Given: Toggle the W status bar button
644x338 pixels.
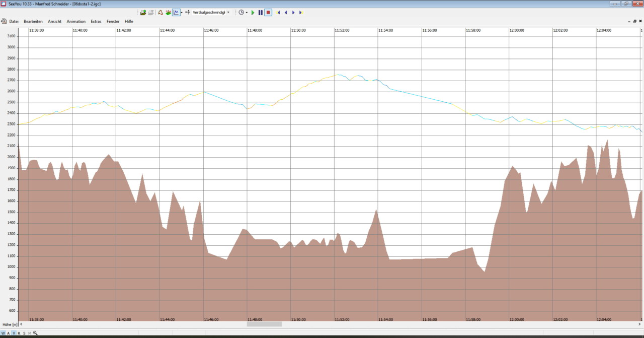Looking at the screenshot, I should (3, 333).
